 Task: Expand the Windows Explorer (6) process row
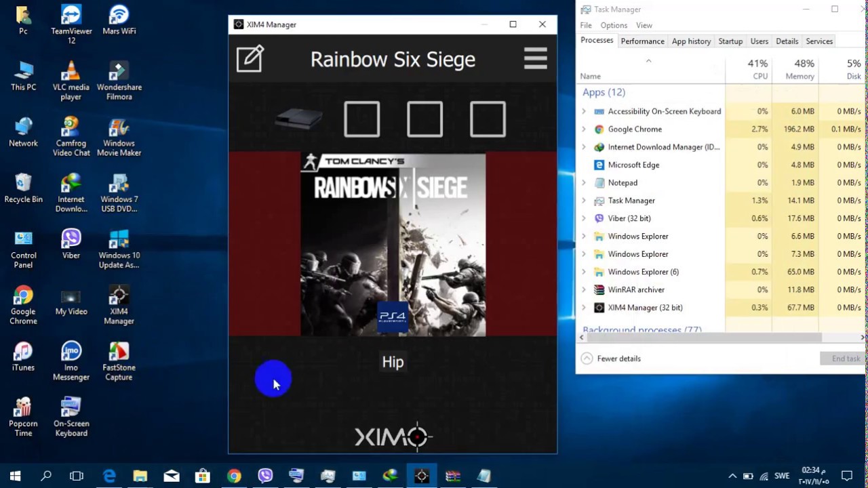pyautogui.click(x=584, y=272)
